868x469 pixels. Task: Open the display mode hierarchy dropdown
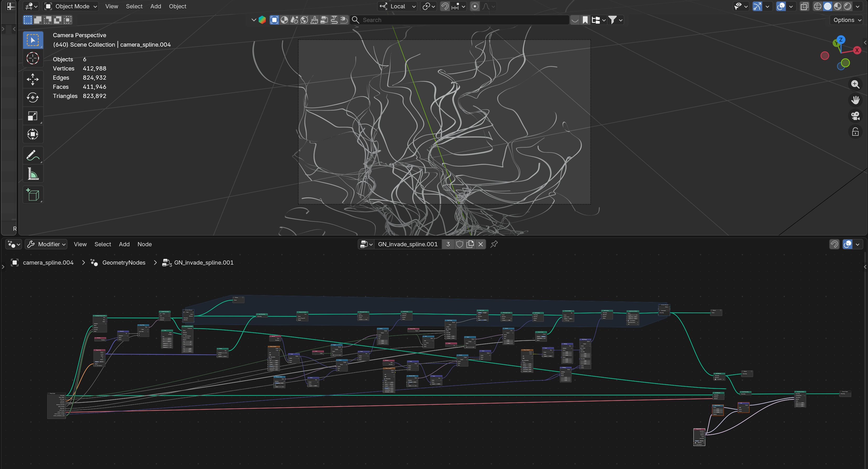point(598,20)
